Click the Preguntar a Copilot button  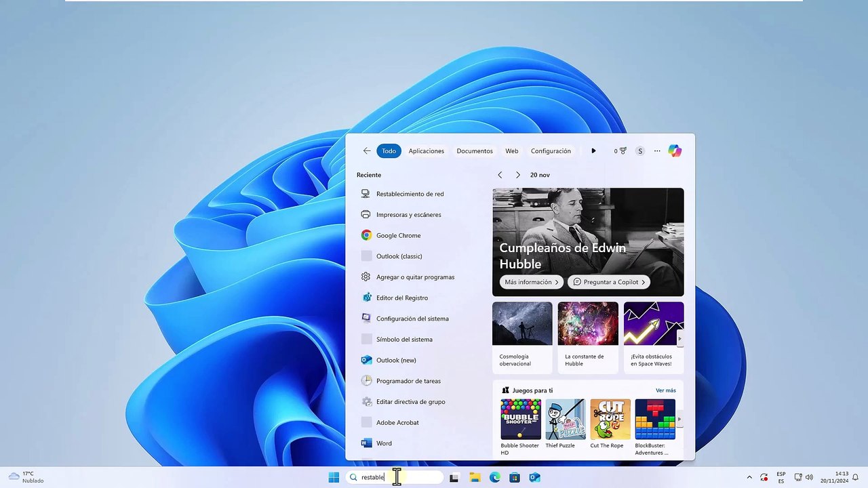pos(609,282)
